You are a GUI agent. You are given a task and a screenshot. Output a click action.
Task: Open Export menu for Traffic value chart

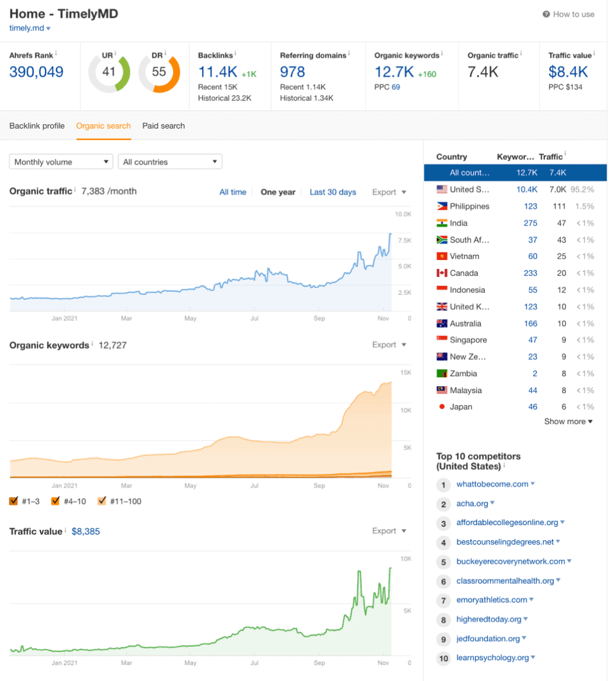point(389,531)
